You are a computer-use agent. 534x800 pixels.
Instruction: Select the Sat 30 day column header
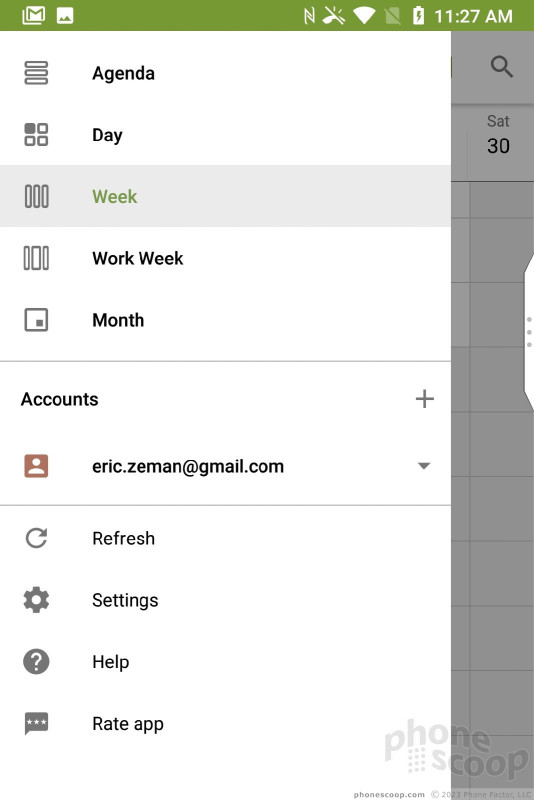click(498, 135)
